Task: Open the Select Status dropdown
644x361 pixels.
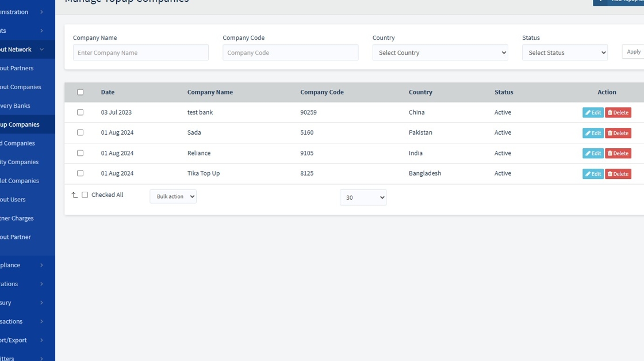Action: (x=565, y=53)
